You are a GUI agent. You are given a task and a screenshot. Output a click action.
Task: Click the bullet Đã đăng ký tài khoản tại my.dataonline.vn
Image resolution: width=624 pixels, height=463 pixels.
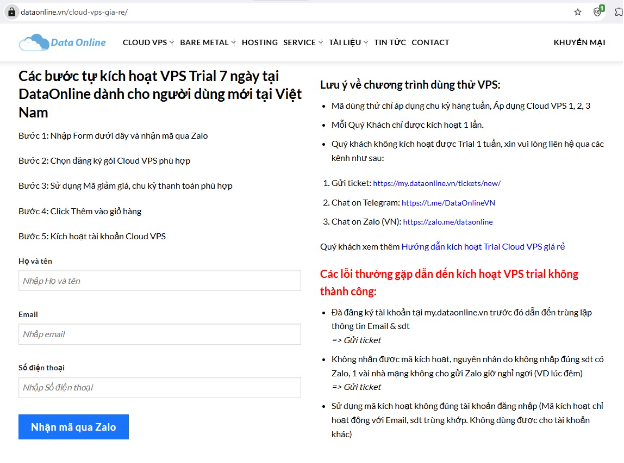(x=462, y=326)
